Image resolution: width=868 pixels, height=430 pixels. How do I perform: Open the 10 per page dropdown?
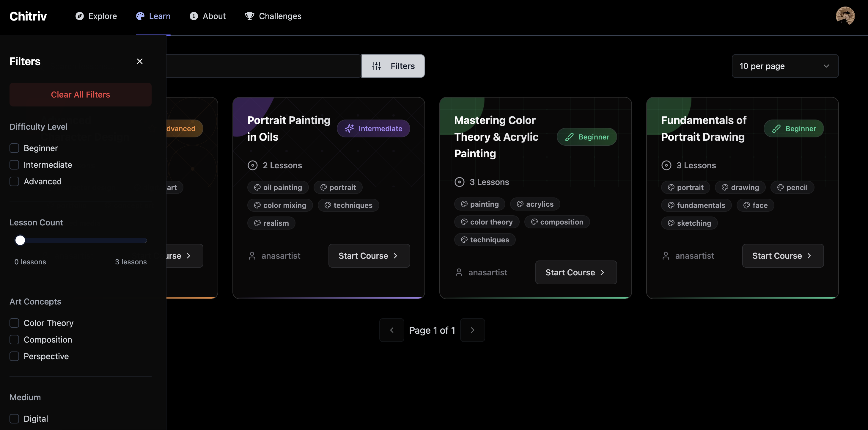tap(785, 66)
